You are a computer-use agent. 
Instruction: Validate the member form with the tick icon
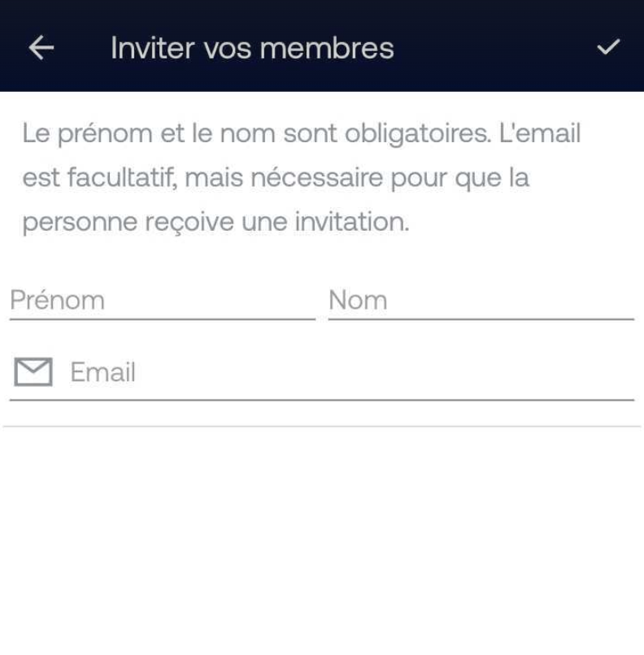point(608,47)
